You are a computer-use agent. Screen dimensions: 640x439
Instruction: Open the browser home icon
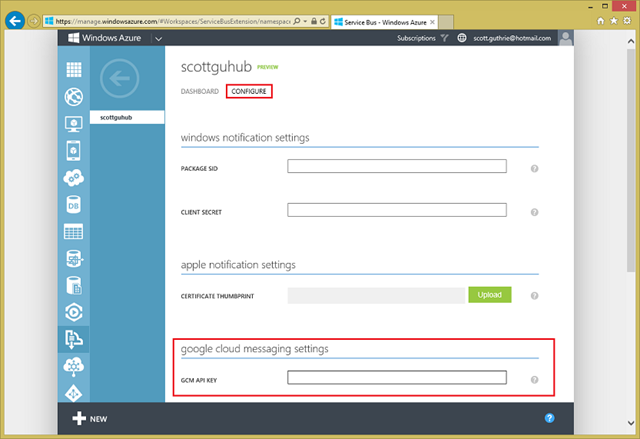600,21
